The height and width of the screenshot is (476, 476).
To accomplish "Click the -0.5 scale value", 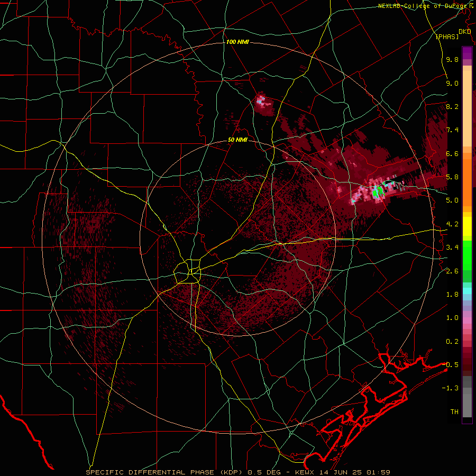I will coord(450,365).
